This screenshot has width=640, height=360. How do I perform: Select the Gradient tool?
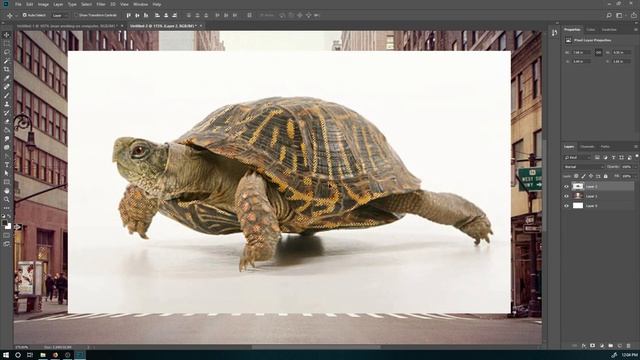pyautogui.click(x=6, y=130)
